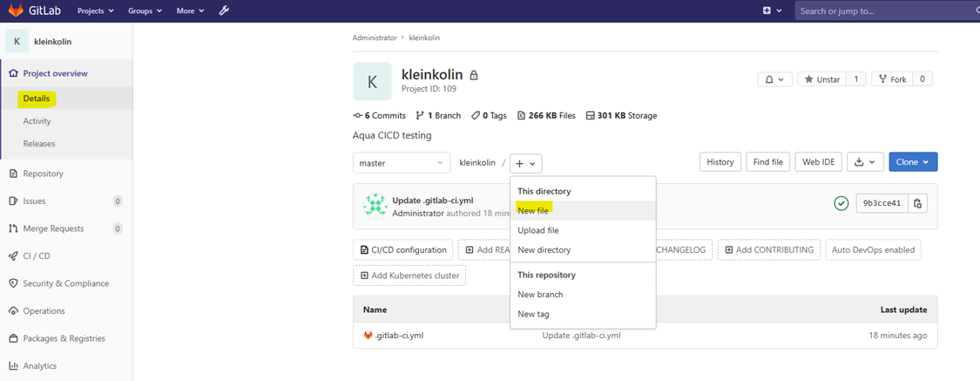Screen dimensions: 980x381
Task: Click Administrator in the breadcrumb
Action: click(375, 37)
